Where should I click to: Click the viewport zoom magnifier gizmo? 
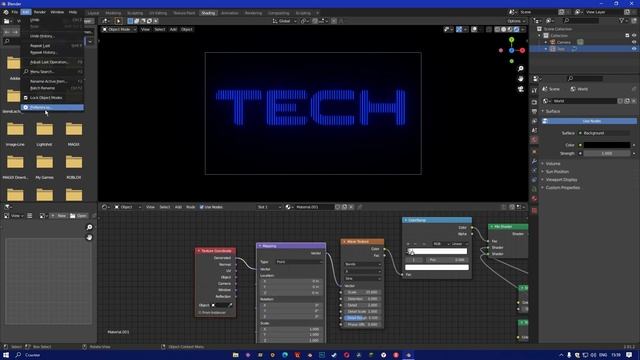point(520,69)
